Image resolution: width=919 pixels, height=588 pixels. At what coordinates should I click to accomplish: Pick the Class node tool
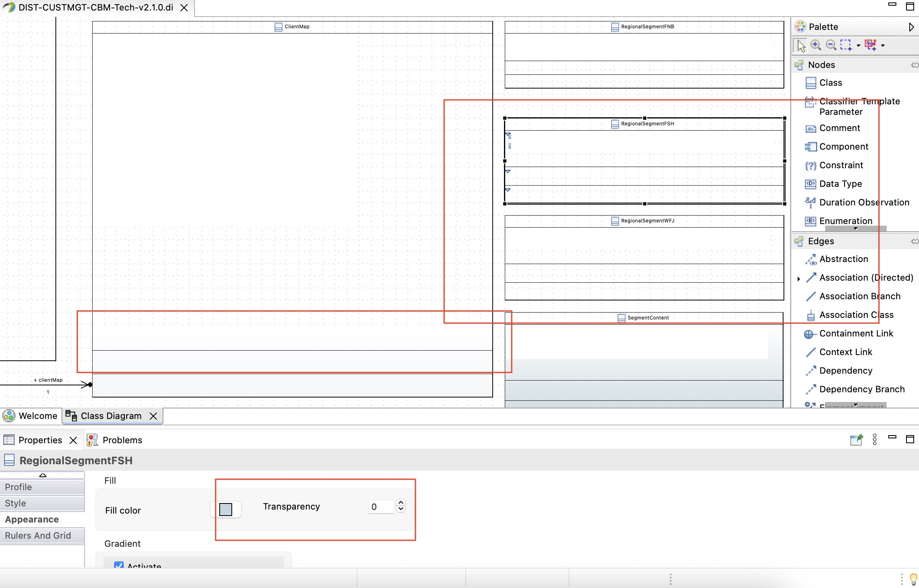(824, 83)
